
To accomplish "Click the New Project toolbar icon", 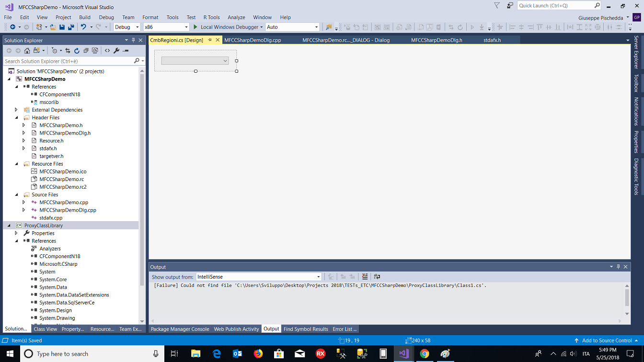I will pos(39,27).
